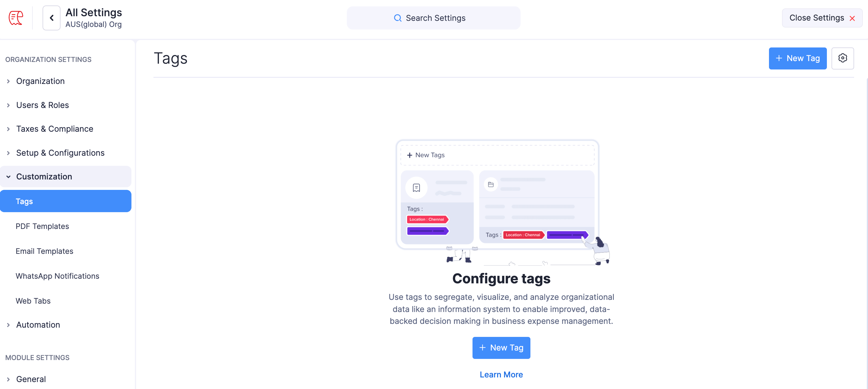Click the magnifier icon in search bar
The width and height of the screenshot is (868, 389).
coord(398,18)
